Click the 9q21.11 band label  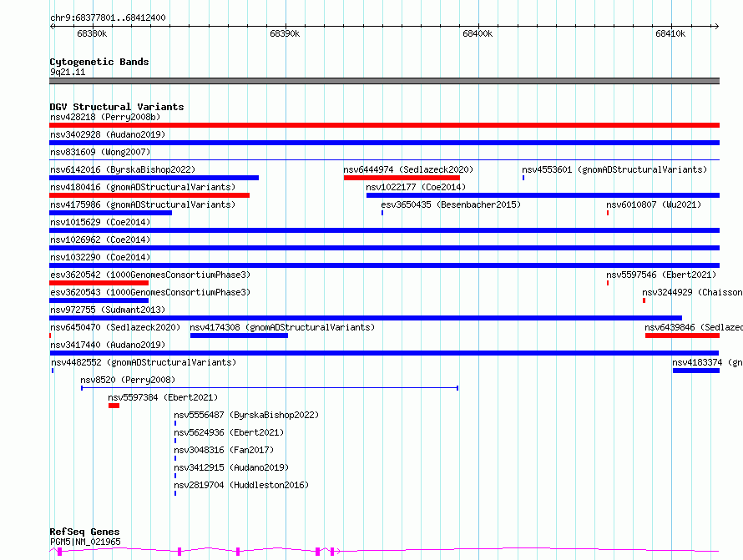(x=68, y=72)
